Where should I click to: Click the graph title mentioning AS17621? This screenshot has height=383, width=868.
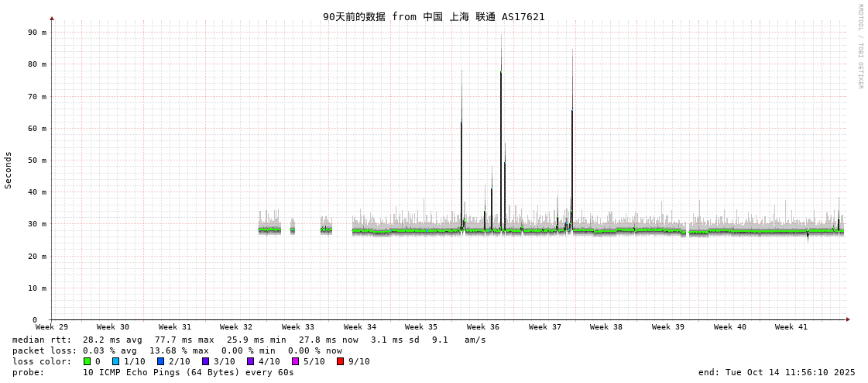pyautogui.click(x=434, y=17)
